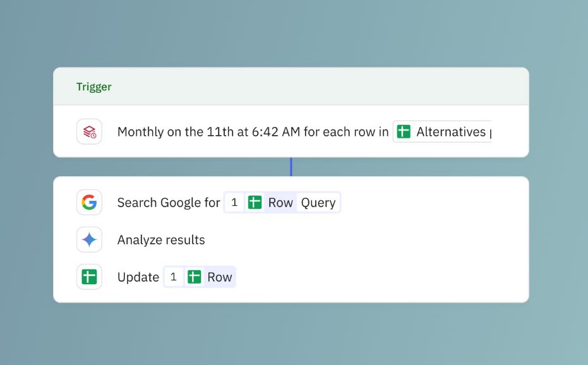
Task: Click the Row token in Search Google step
Action: pos(280,203)
